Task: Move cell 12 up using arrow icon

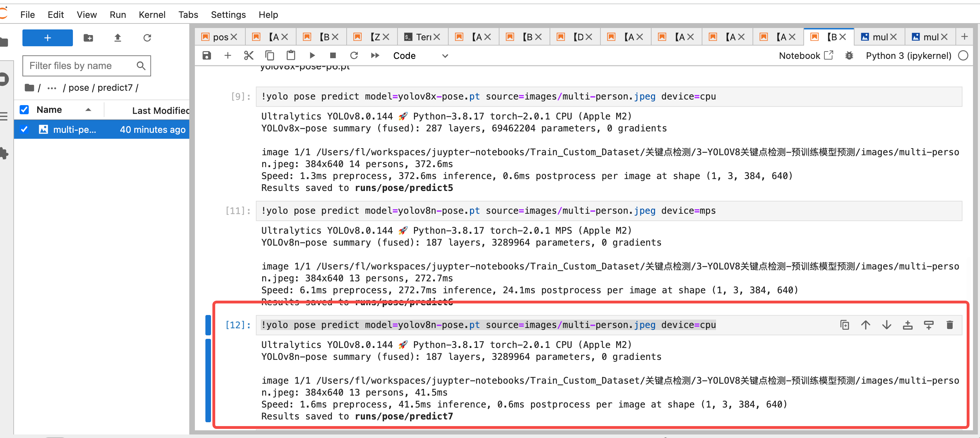Action: coord(865,325)
